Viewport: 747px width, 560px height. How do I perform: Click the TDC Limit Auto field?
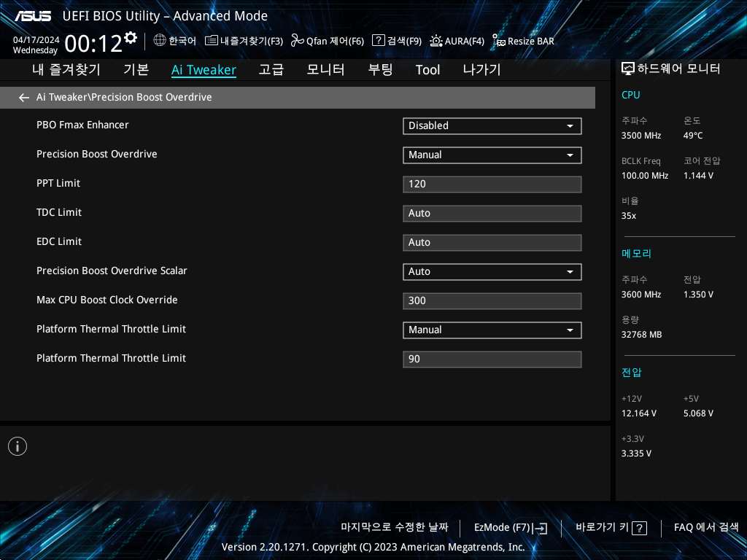pos(492,214)
